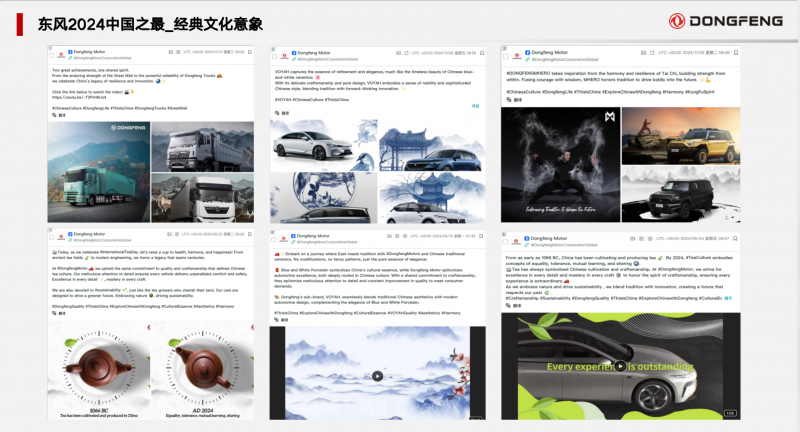Open the yellow MHERO on rocks image
The width and height of the screenshot is (800, 432).
click(681, 136)
